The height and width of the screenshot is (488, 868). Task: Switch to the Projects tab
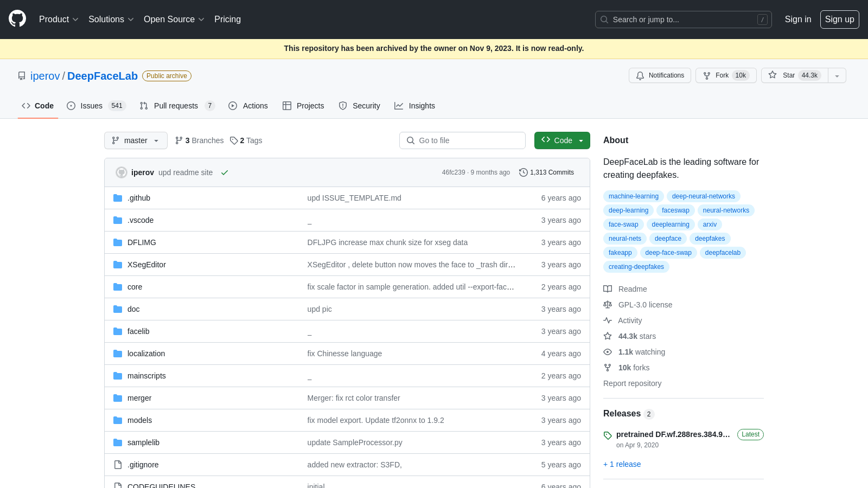tap(303, 106)
